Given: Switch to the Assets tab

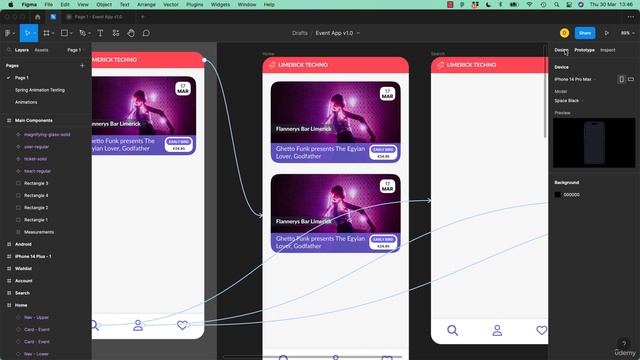Looking at the screenshot, I should pyautogui.click(x=41, y=50).
